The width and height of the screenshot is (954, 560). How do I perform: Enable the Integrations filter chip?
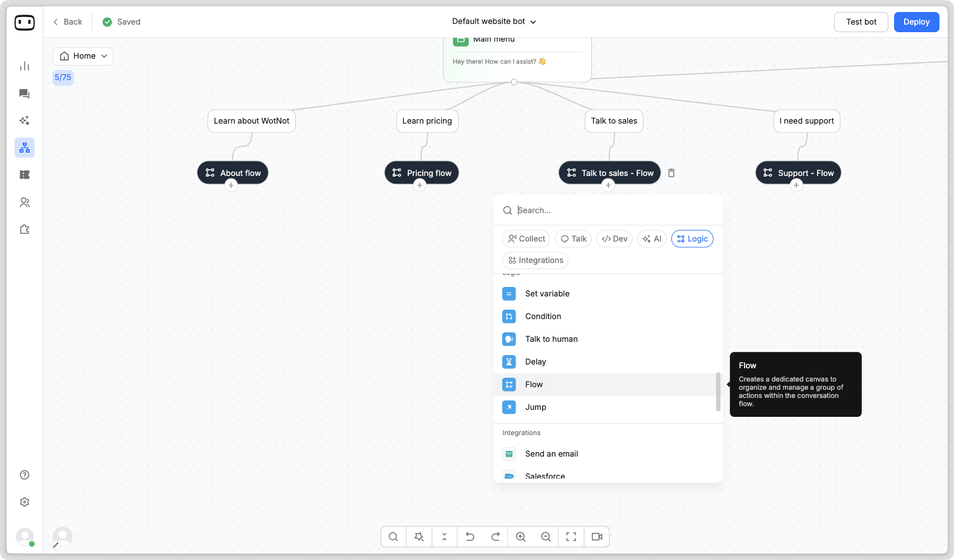[535, 260]
